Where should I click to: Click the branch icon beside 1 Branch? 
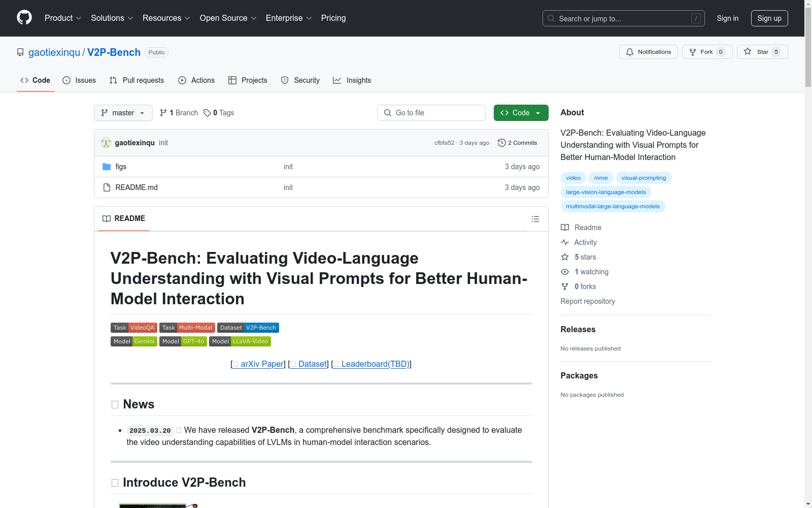pos(163,113)
